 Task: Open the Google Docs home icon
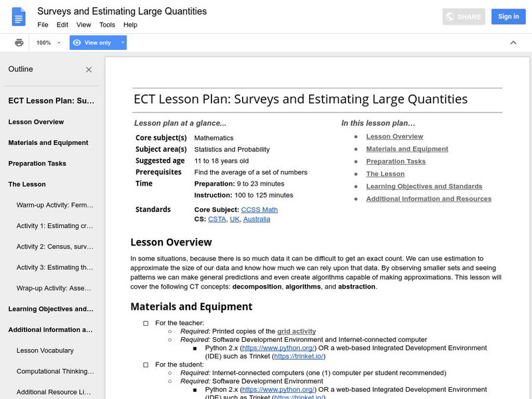coord(19,17)
